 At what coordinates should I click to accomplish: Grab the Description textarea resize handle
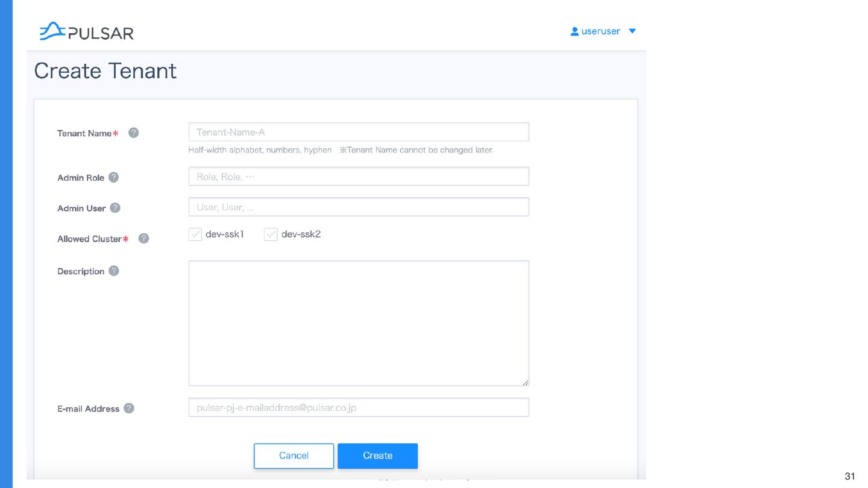click(x=526, y=383)
